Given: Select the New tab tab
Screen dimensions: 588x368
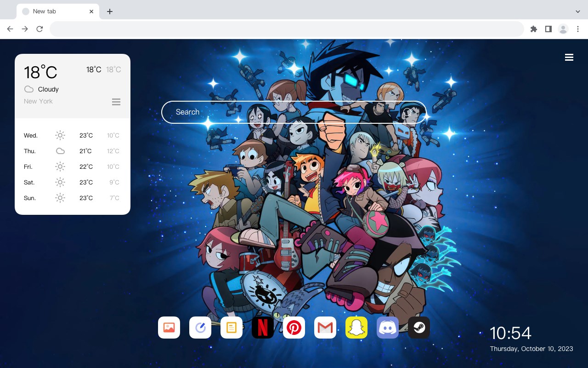Looking at the screenshot, I should click(x=58, y=11).
